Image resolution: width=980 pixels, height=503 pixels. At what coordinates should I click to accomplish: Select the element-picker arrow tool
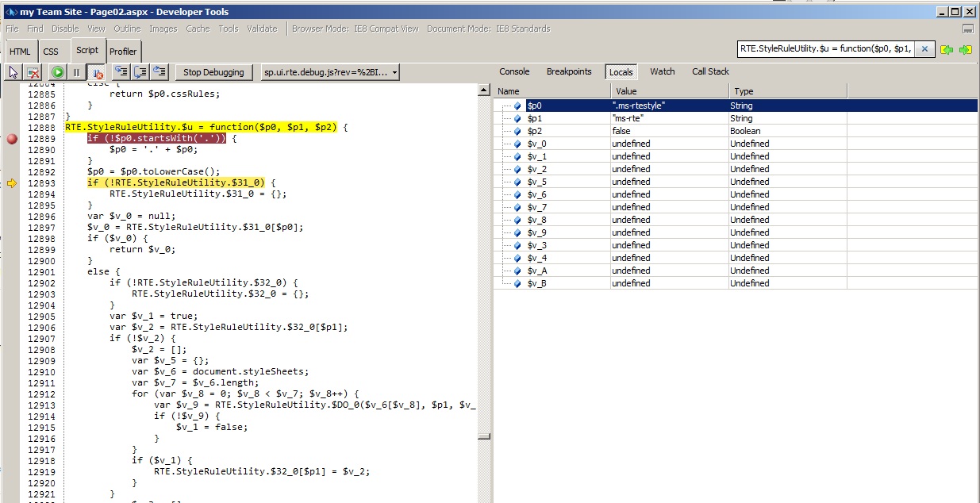[12, 71]
